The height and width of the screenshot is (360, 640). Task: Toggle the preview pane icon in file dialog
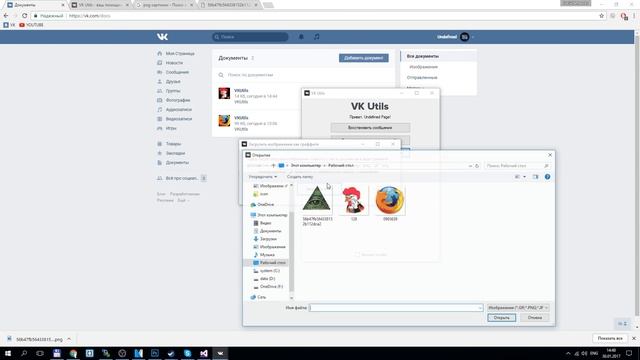pyautogui.click(x=536, y=177)
